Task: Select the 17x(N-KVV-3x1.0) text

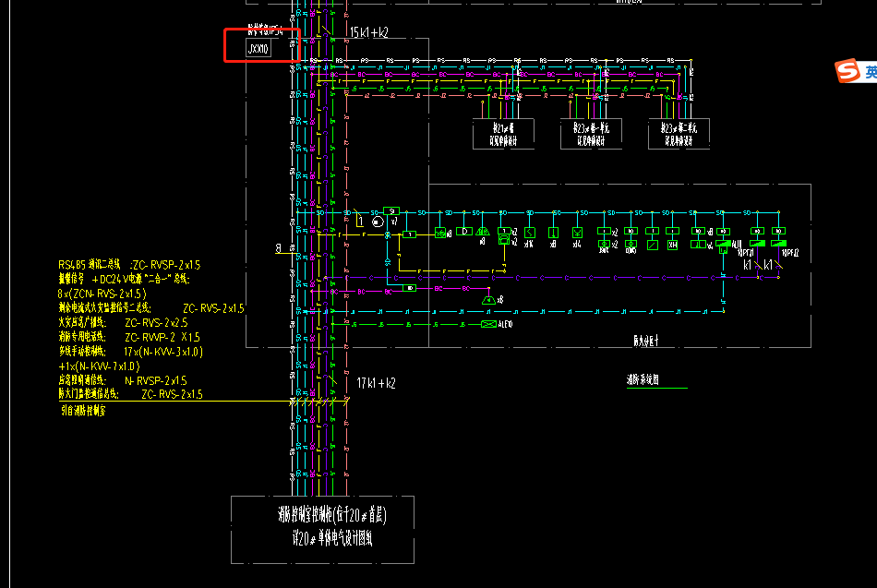Action: [x=163, y=352]
